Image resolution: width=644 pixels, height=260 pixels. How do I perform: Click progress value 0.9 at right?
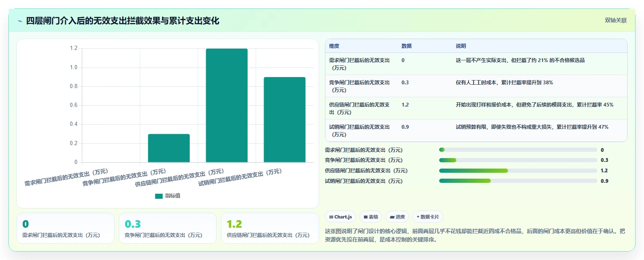coord(605,181)
